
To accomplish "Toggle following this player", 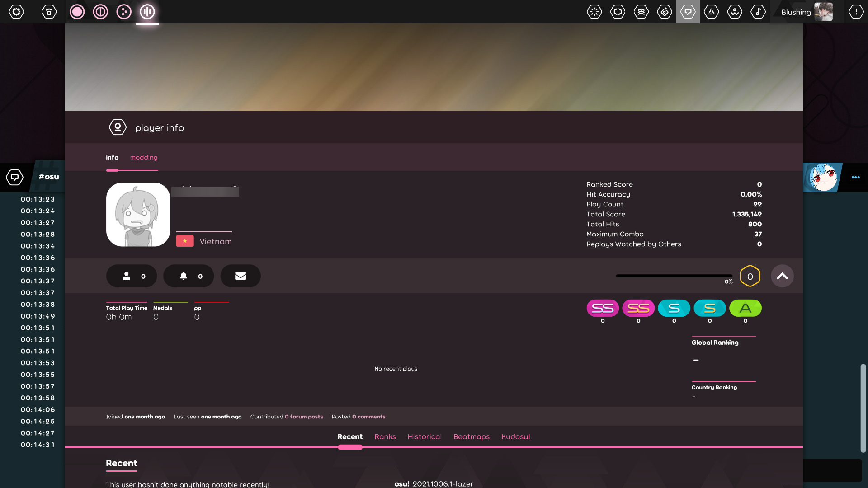I will coord(131,276).
